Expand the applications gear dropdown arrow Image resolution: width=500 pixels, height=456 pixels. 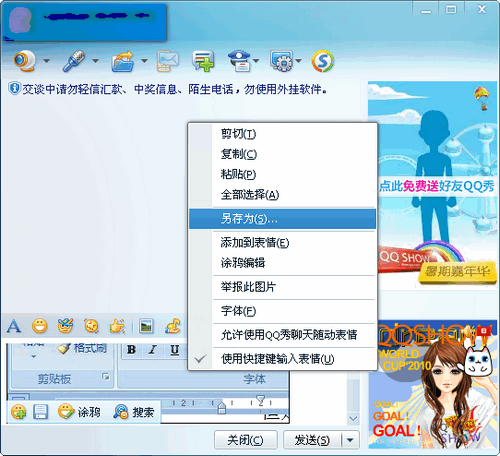[299, 61]
